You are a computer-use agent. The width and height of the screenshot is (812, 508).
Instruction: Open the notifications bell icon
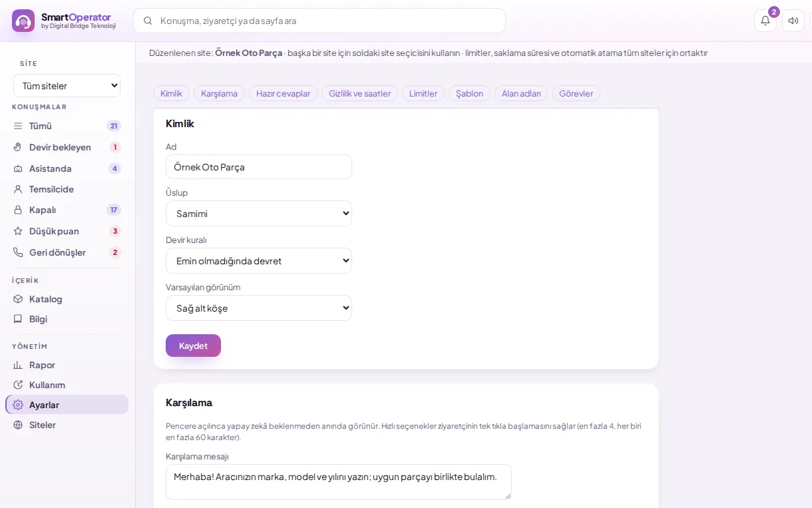click(765, 21)
